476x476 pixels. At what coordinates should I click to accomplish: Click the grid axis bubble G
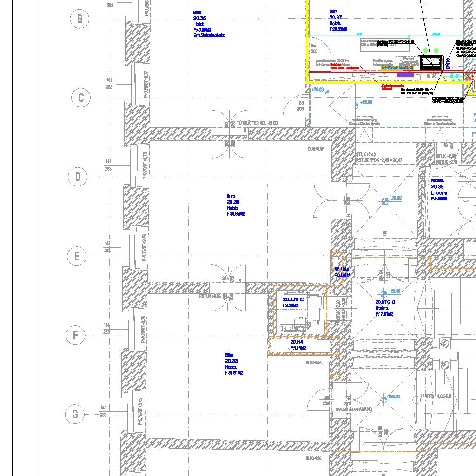(x=75, y=414)
